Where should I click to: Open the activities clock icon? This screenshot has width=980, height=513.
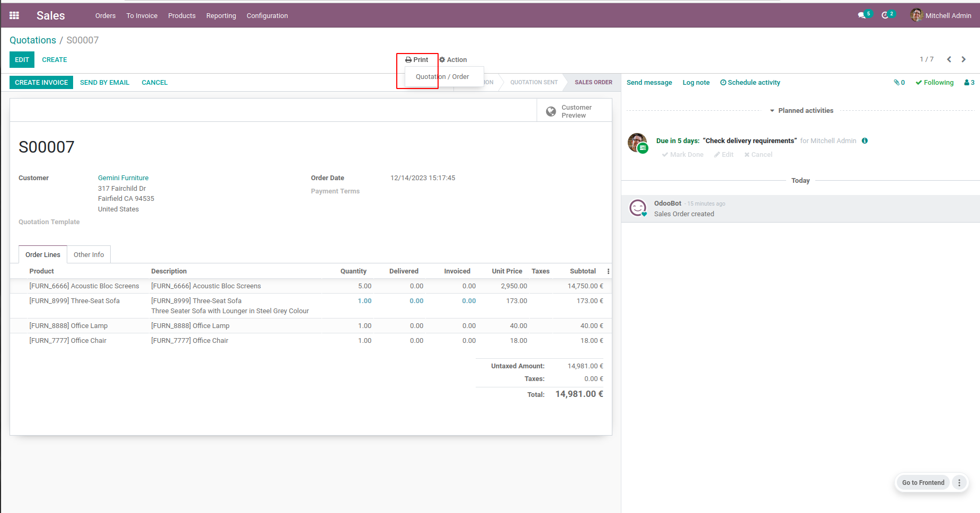[x=885, y=15]
